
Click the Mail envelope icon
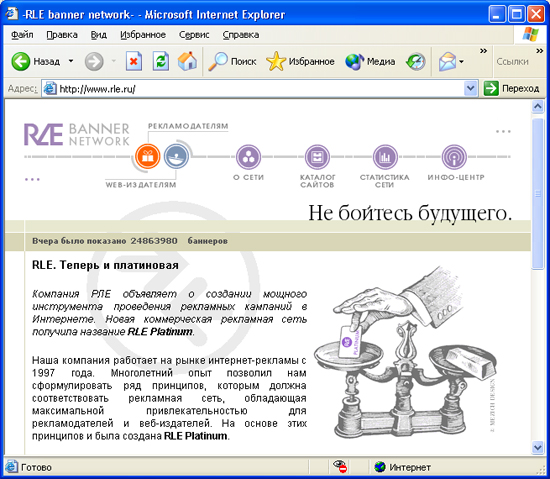tap(447, 62)
